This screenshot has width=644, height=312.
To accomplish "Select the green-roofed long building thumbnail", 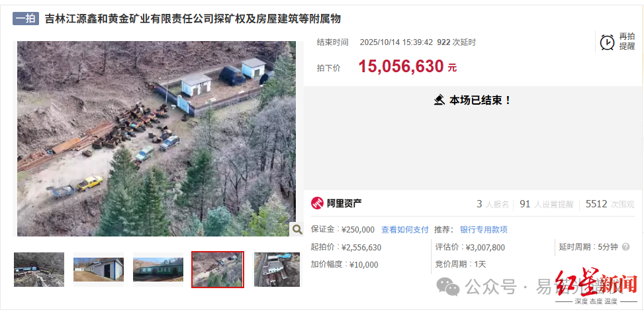I will 158,269.
